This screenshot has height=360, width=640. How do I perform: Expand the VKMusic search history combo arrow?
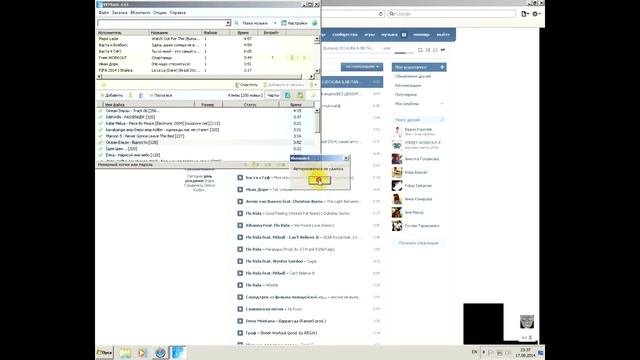(228, 23)
